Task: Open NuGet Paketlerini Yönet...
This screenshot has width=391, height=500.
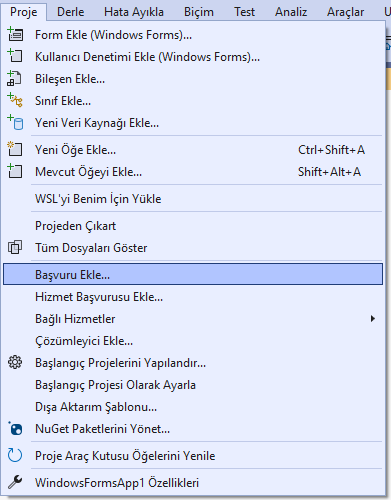Action: (x=193, y=429)
